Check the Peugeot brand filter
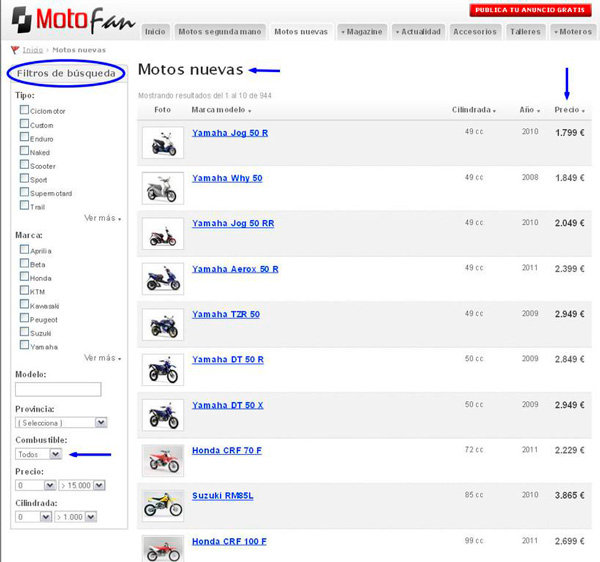The height and width of the screenshot is (562, 600). (x=24, y=318)
